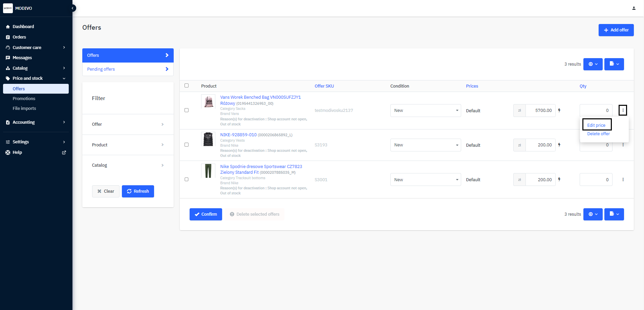
Task: Expand the Product filter section
Action: [x=128, y=145]
